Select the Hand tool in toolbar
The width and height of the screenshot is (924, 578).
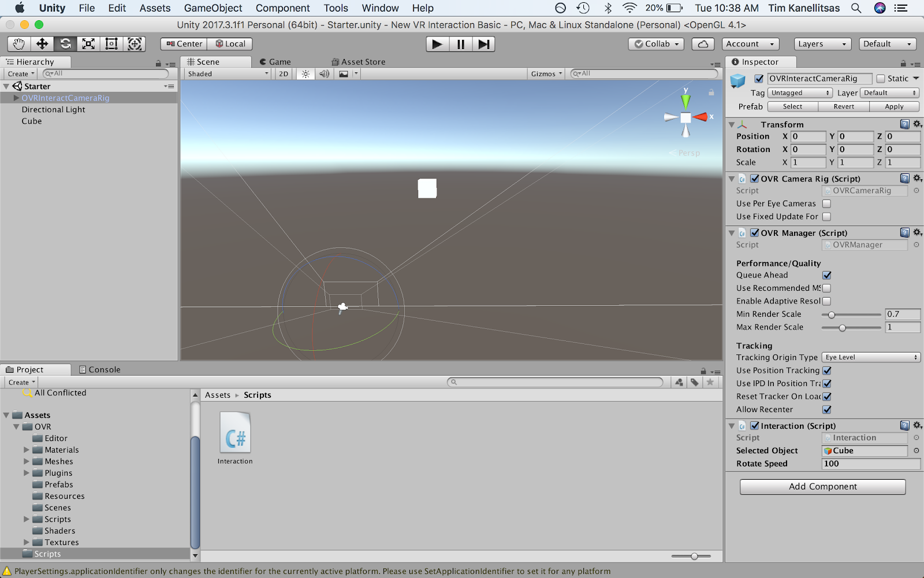[19, 44]
